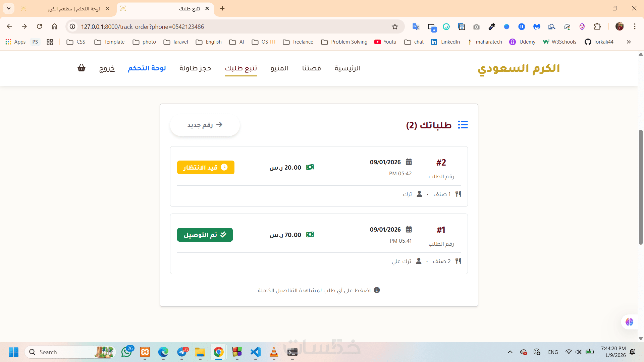
Task: Click the تم التوصيل status badge
Action: pyautogui.click(x=205, y=235)
